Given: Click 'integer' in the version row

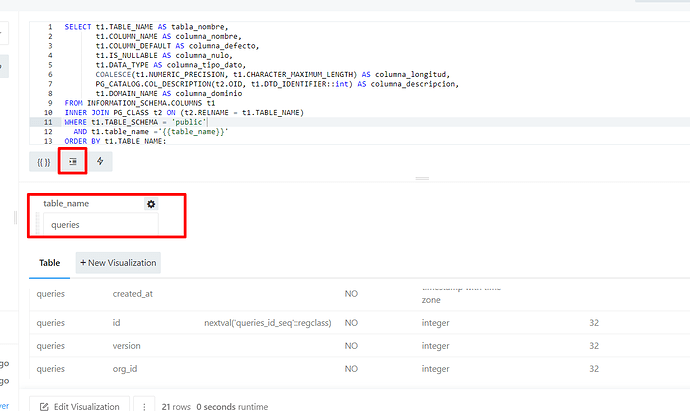Looking at the screenshot, I should tap(435, 345).
